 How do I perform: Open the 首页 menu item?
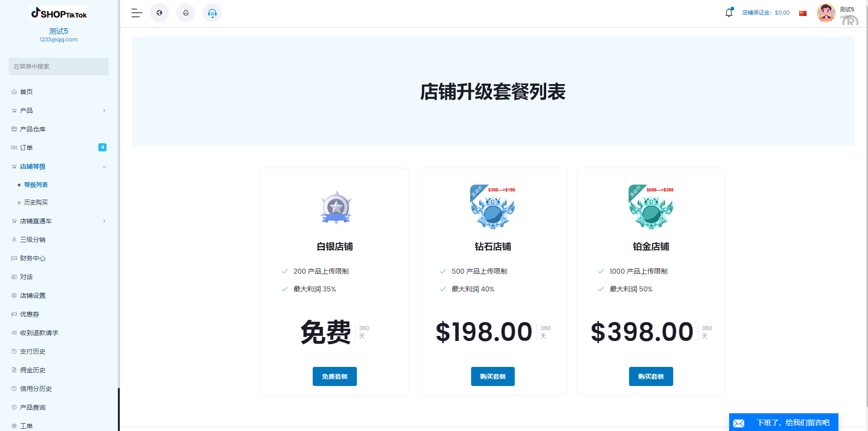pyautogui.click(x=26, y=91)
